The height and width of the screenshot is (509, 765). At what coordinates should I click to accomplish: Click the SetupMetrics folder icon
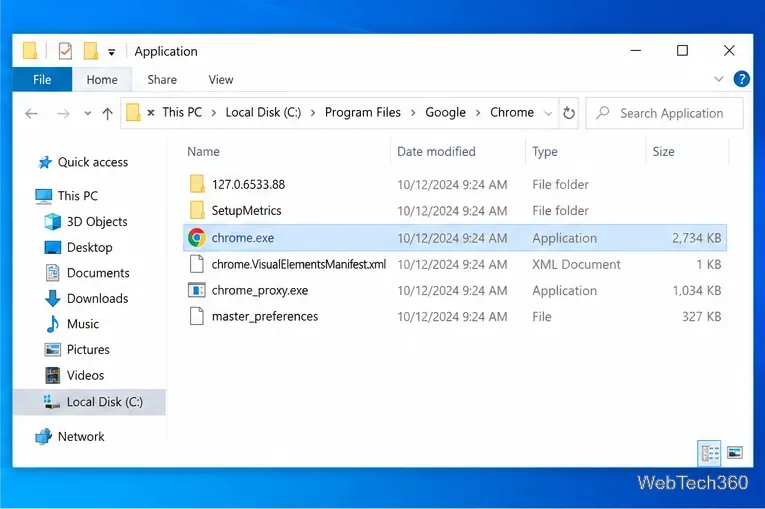(197, 210)
